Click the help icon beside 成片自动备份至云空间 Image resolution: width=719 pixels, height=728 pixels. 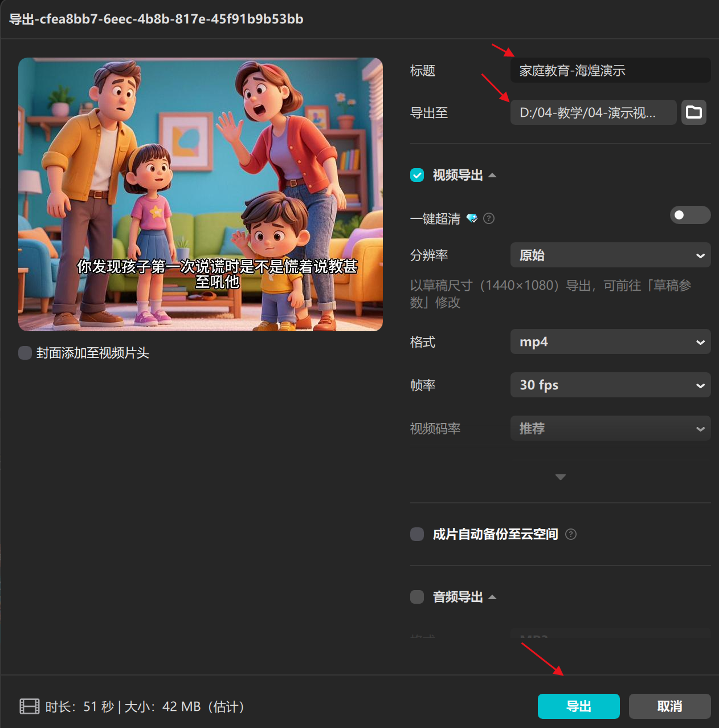point(571,534)
